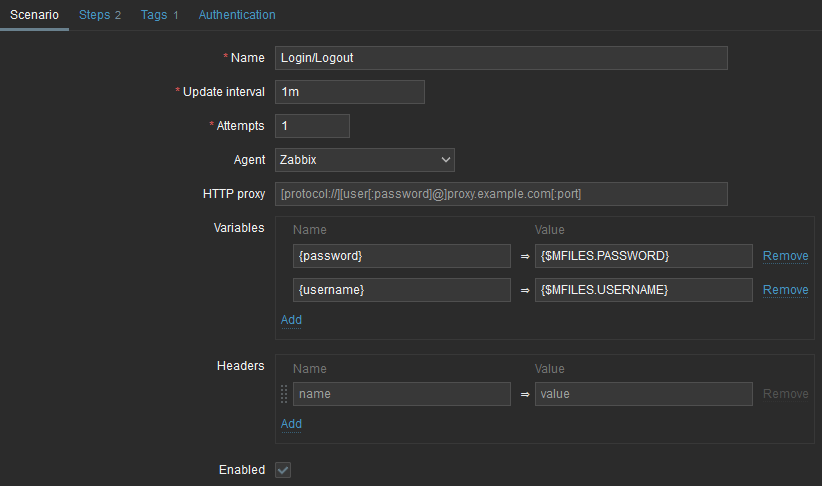Click the Attempts input field
The width and height of the screenshot is (822, 486).
click(x=311, y=126)
